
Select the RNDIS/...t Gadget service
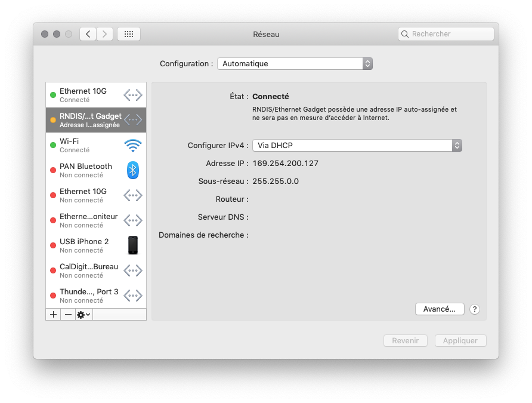[x=96, y=120]
